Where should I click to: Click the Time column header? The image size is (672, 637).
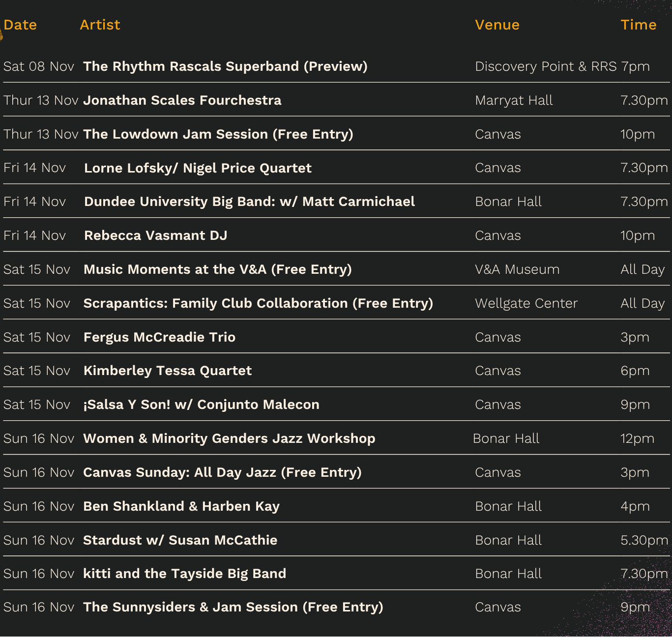pyautogui.click(x=638, y=25)
